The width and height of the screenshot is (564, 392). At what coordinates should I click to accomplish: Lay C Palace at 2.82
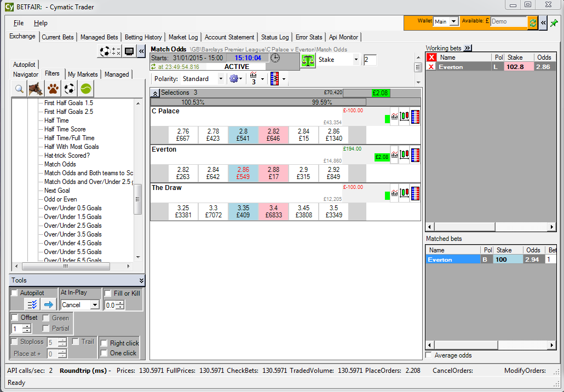pyautogui.click(x=273, y=135)
